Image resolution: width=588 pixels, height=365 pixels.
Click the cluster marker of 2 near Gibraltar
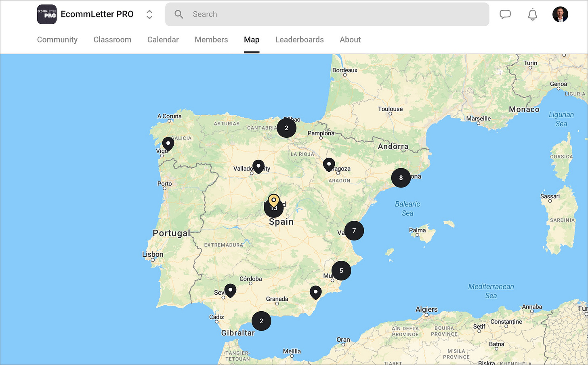[x=261, y=321]
